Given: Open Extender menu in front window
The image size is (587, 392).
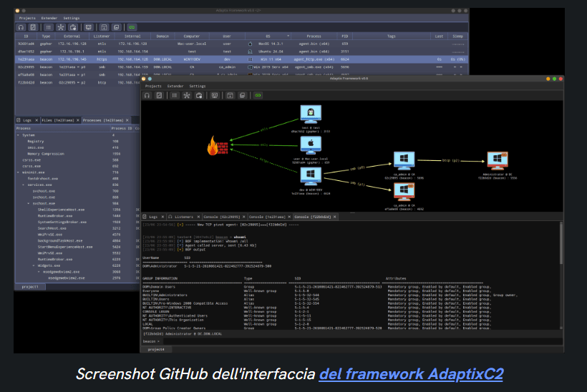Looking at the screenshot, I should coord(175,86).
